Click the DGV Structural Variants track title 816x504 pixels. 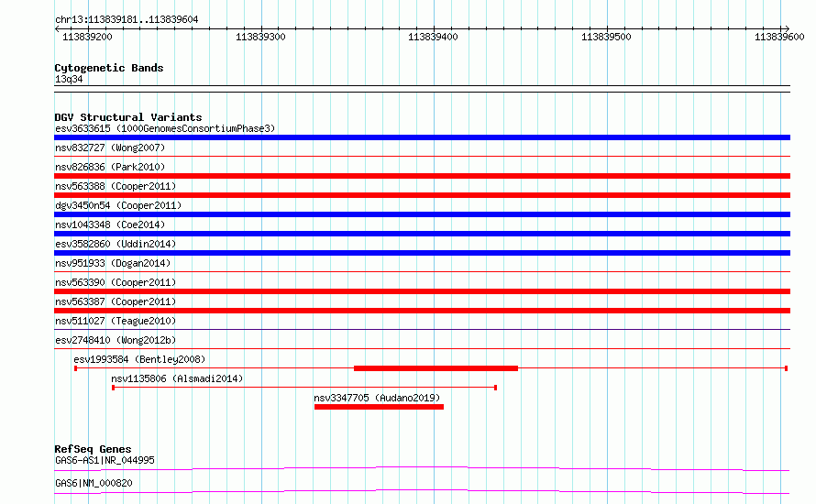(x=128, y=117)
